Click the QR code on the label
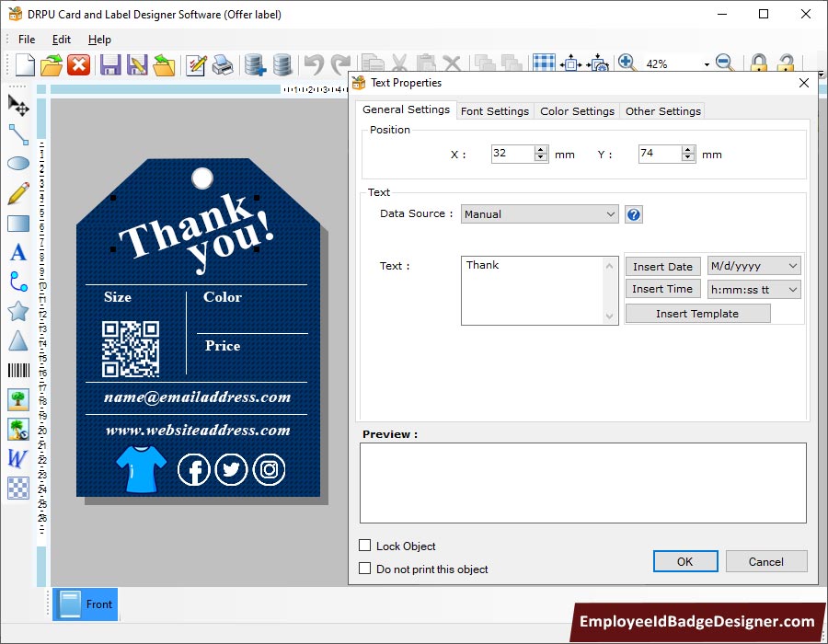The height and width of the screenshot is (644, 828). 131,349
